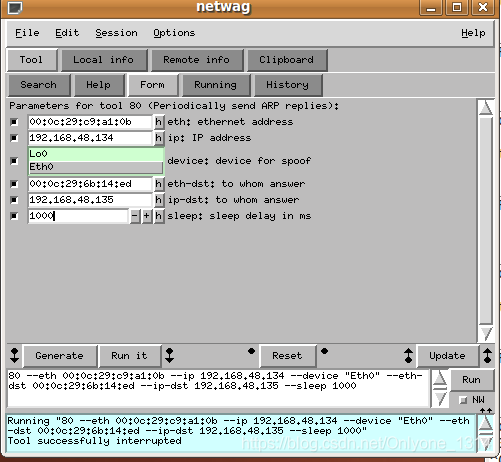Switch to the Tool tab
This screenshot has width=501, height=462.
(x=31, y=60)
